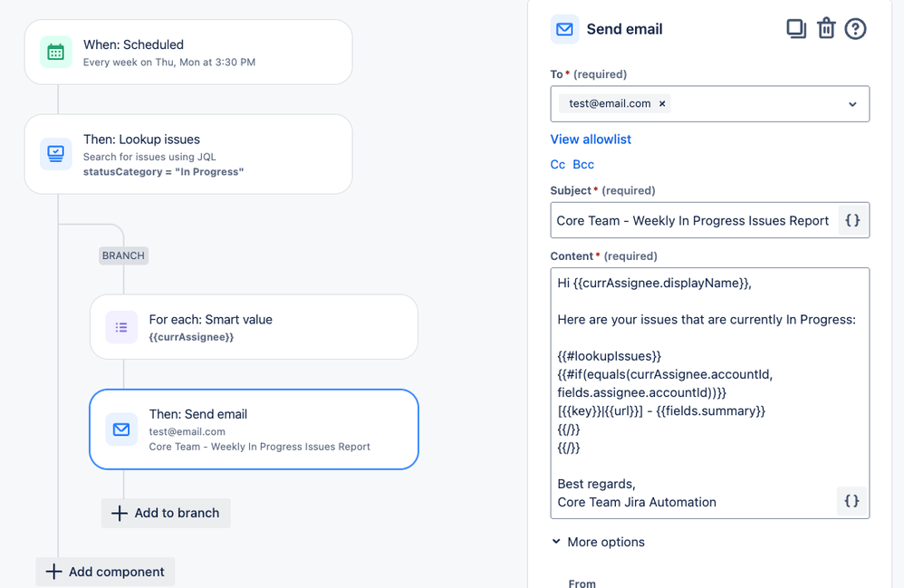Delete the Send email component
Image resolution: width=904 pixels, height=588 pixels.
pyautogui.click(x=826, y=28)
